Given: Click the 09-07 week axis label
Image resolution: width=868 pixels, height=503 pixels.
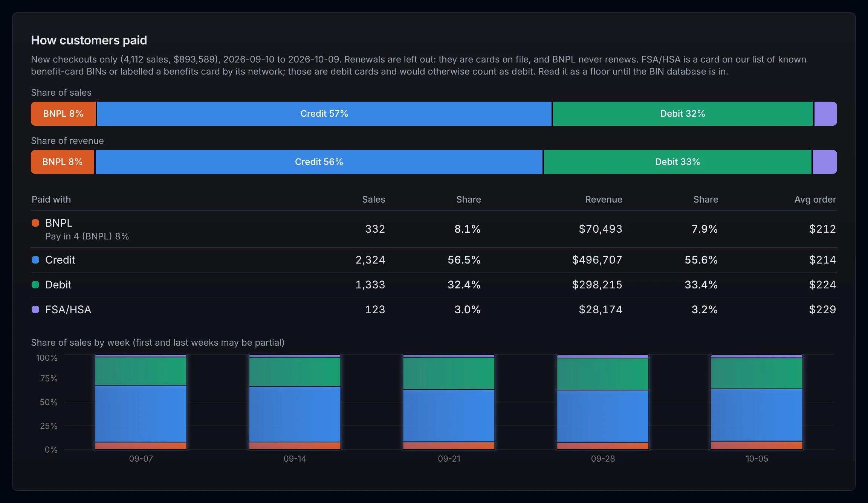Looking at the screenshot, I should [141, 459].
